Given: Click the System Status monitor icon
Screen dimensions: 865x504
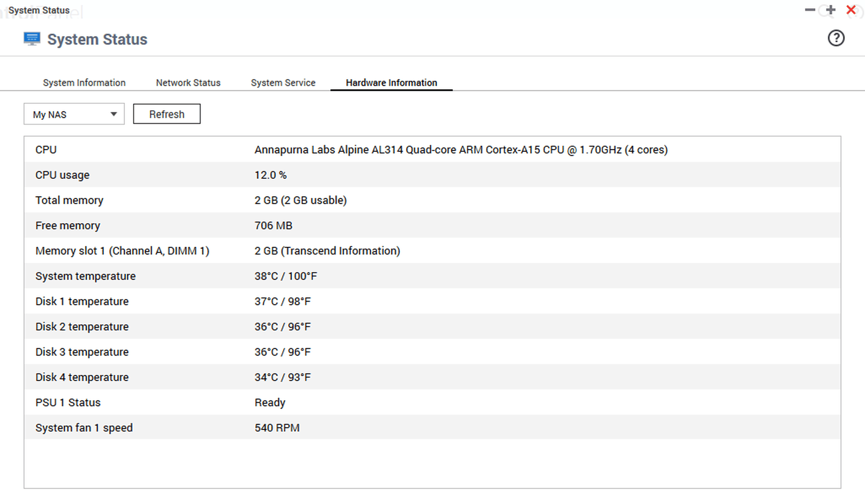Looking at the screenshot, I should 32,39.
